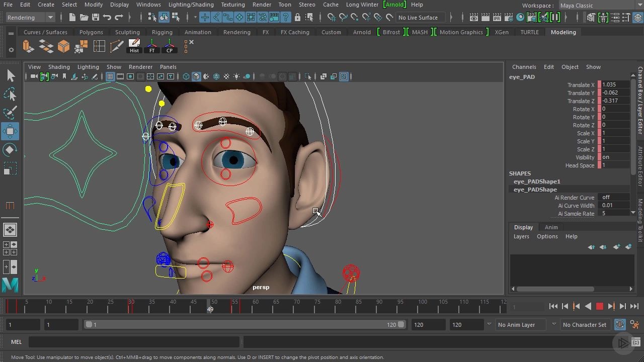Viewport: 644px width, 362px height.
Task: Click the CP center pivot shelf icon
Action: coord(170,46)
